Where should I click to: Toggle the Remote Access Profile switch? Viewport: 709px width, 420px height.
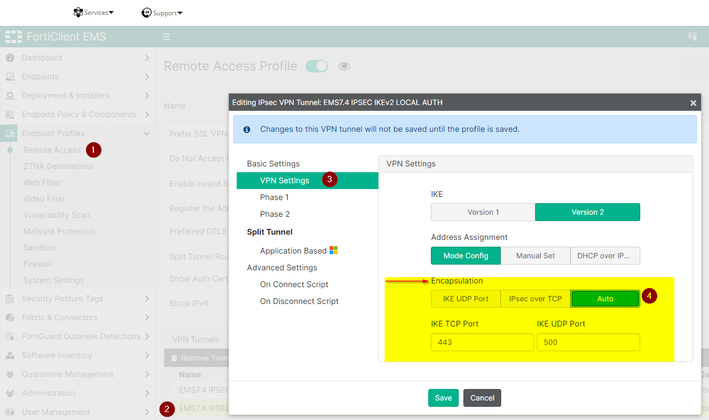[317, 66]
